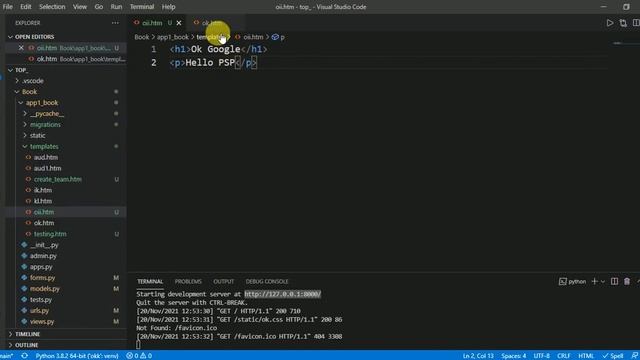640x360 pixels.
Task: Expand the .vscode folder
Action: point(33,81)
